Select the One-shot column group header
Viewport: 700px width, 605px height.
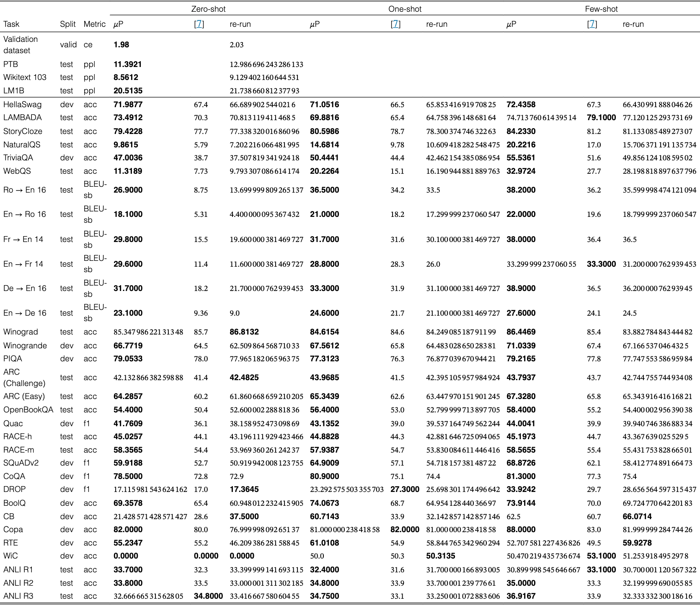coord(405,9)
